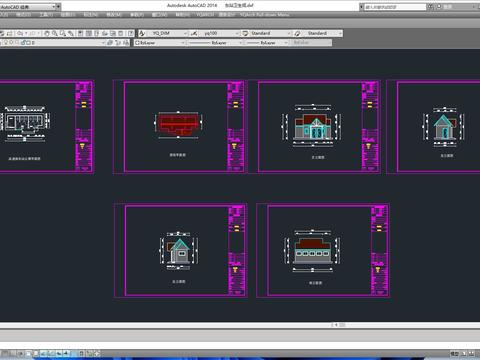Click the help search input field
This screenshot has width=480, height=360.
[395, 7]
